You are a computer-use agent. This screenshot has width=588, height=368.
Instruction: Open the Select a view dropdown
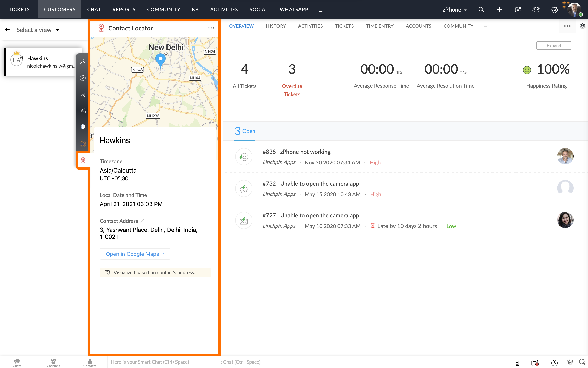(x=38, y=30)
